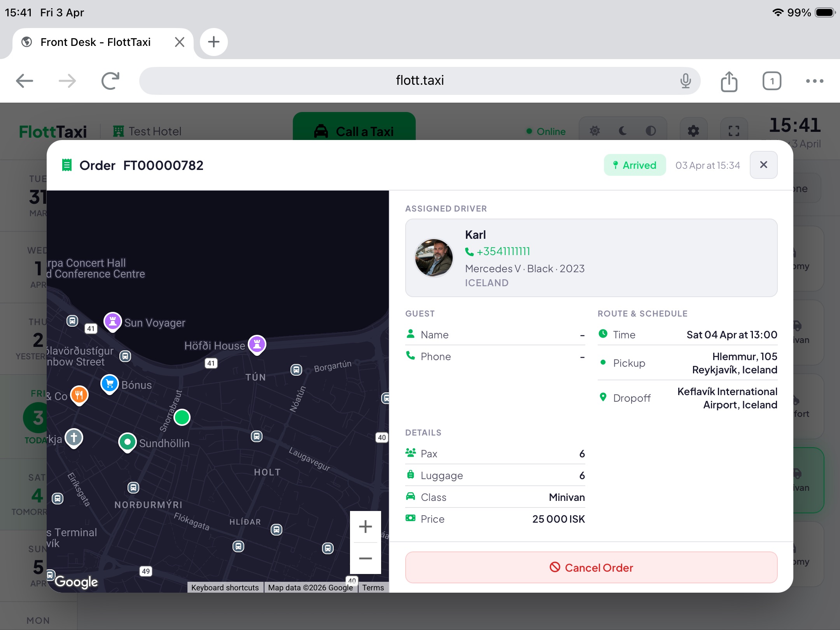The height and width of the screenshot is (630, 840).
Task: Reload the current page
Action: pos(110,81)
